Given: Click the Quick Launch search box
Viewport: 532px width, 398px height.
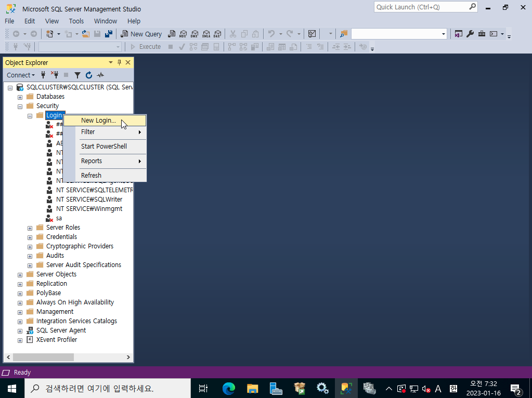Looking at the screenshot, I should [x=425, y=7].
